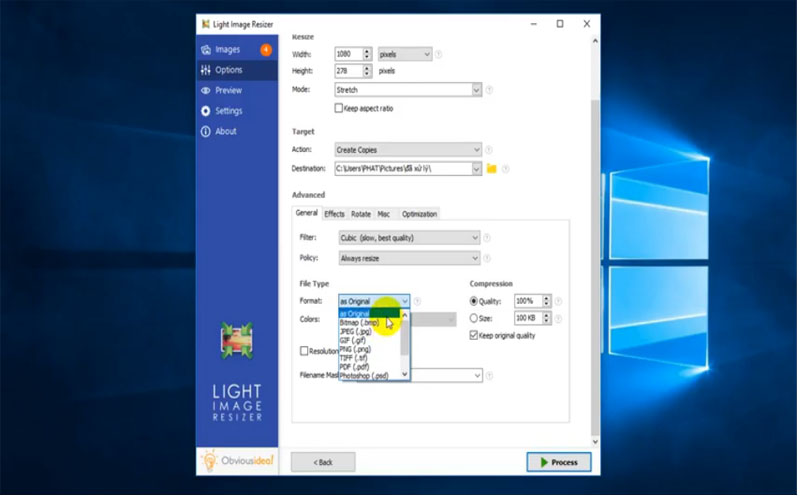Open the width units pixels dropdown
This screenshot has height=500, width=800.
click(405, 54)
